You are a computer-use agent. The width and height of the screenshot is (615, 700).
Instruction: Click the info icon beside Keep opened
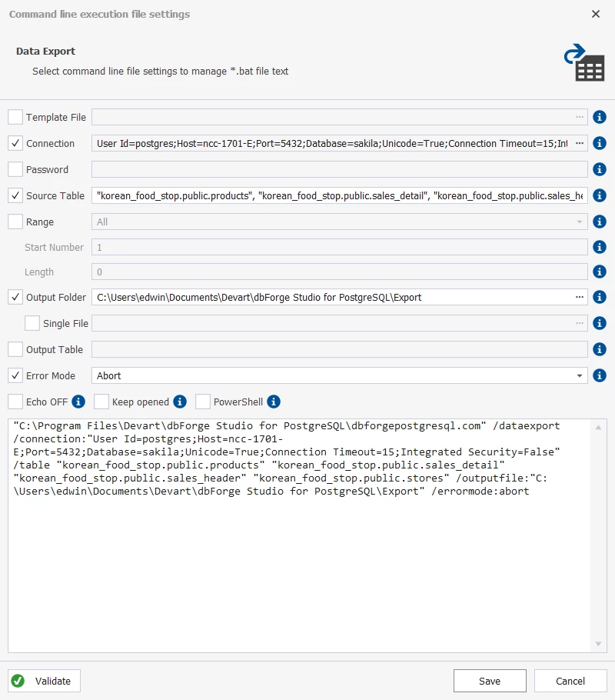point(180,402)
